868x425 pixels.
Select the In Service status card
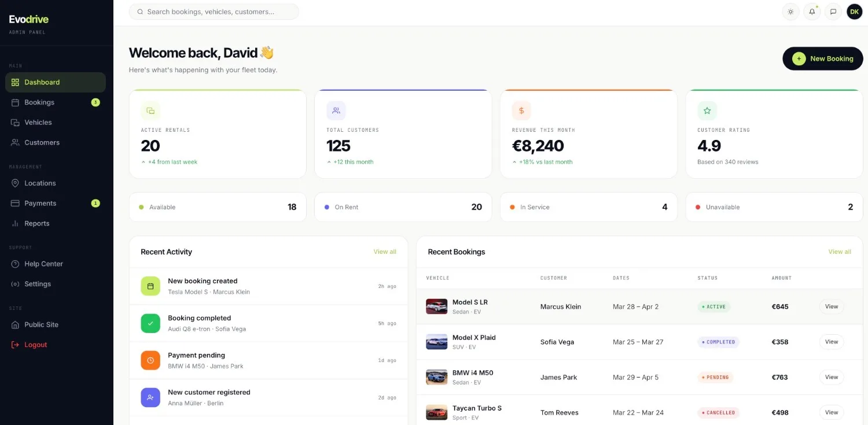[589, 207]
